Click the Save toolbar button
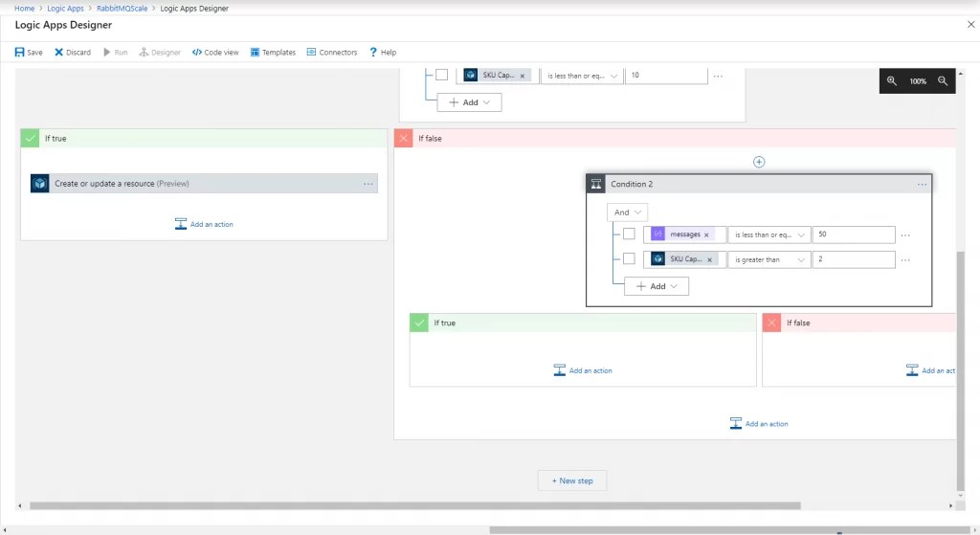 click(29, 53)
